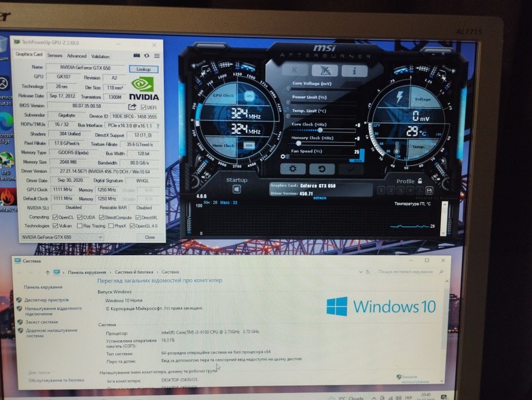Click the Profile lock icon in Afterburner

tap(420, 181)
